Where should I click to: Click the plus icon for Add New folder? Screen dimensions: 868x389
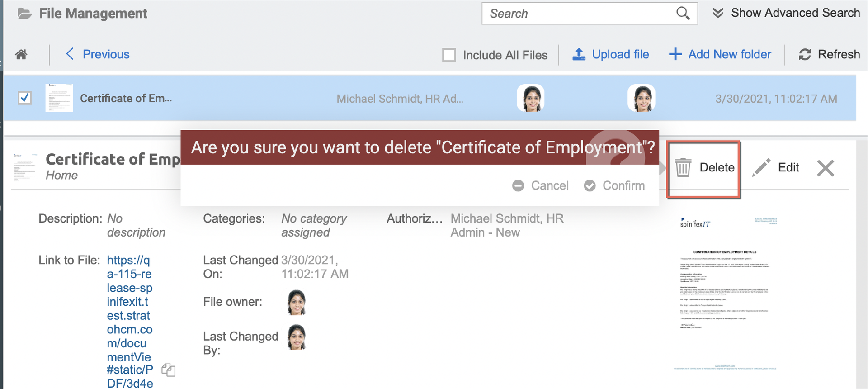675,55
